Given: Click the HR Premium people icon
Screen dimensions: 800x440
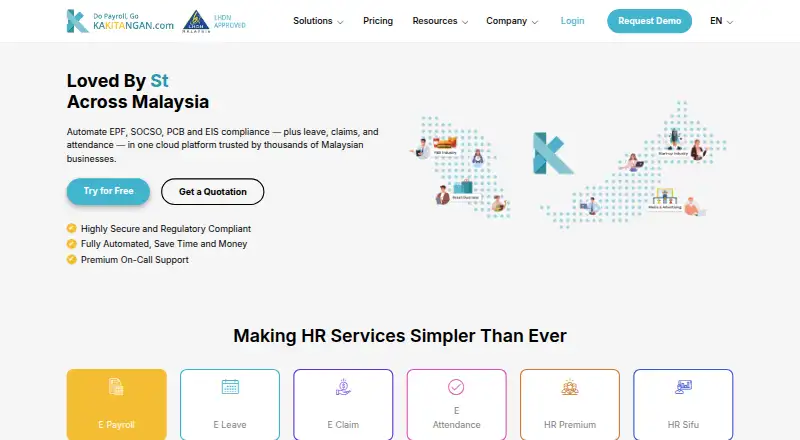Looking at the screenshot, I should click(x=570, y=387).
